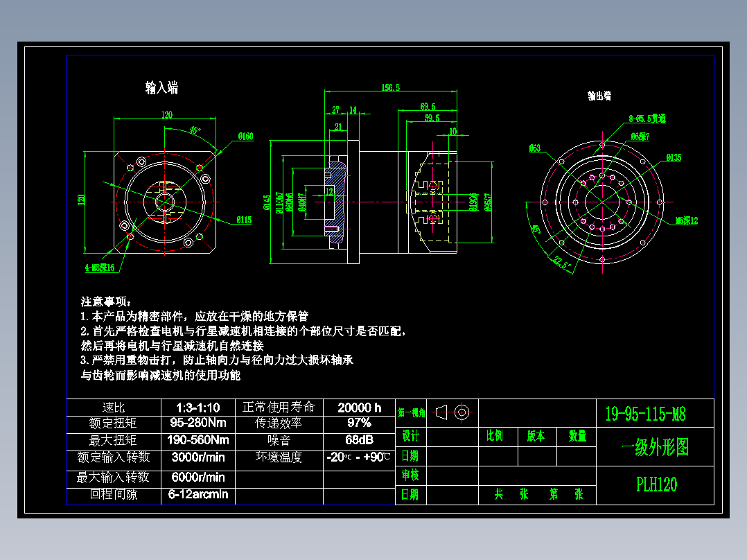The height and width of the screenshot is (560, 747).
Task: Select the 22.5° angle dimension
Action: [x=561, y=261]
